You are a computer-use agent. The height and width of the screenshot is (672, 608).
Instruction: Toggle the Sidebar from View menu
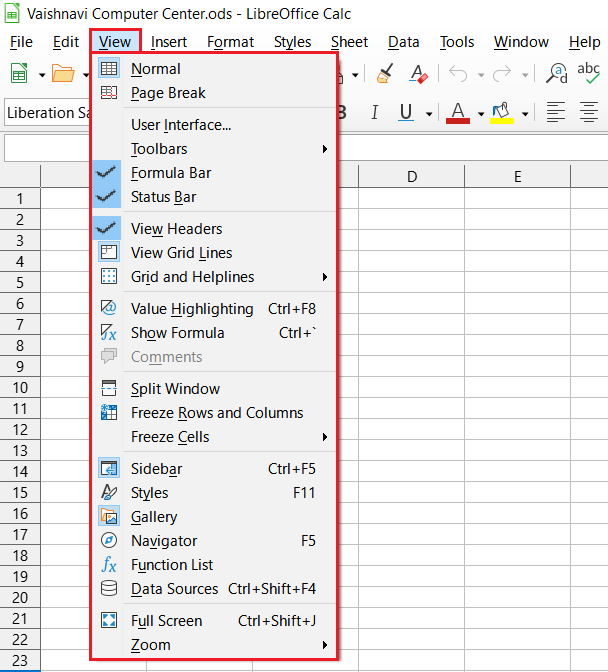(214, 469)
